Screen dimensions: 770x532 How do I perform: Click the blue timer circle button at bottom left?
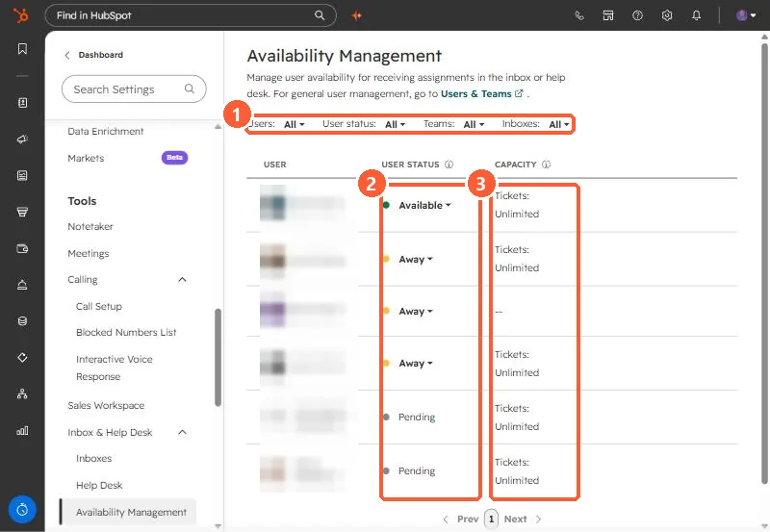click(22, 510)
